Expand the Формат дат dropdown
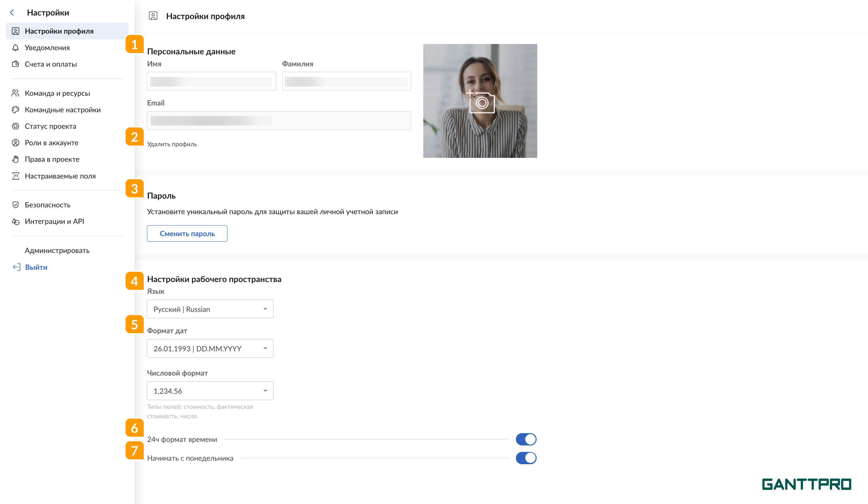The width and height of the screenshot is (868, 504). [x=210, y=348]
